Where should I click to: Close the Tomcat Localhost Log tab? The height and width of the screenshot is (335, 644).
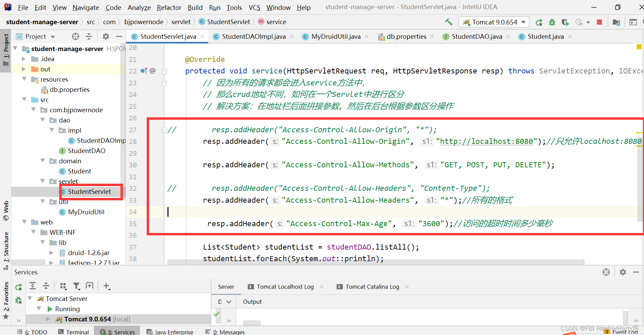(x=322, y=287)
